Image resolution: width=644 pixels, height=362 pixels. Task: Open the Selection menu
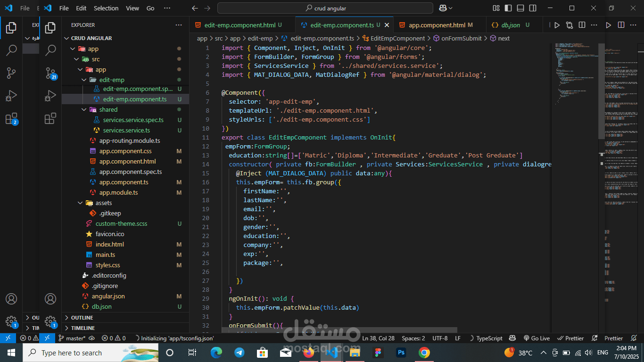[x=106, y=8]
